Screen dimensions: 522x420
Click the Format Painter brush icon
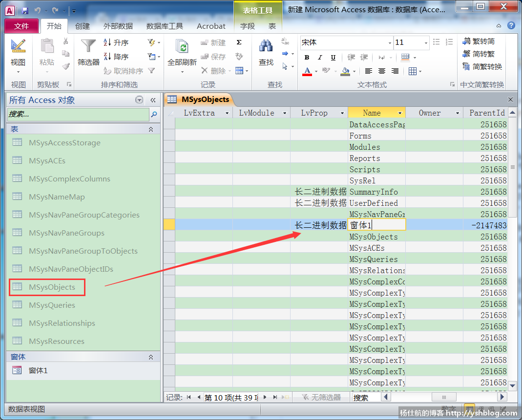[x=65, y=66]
